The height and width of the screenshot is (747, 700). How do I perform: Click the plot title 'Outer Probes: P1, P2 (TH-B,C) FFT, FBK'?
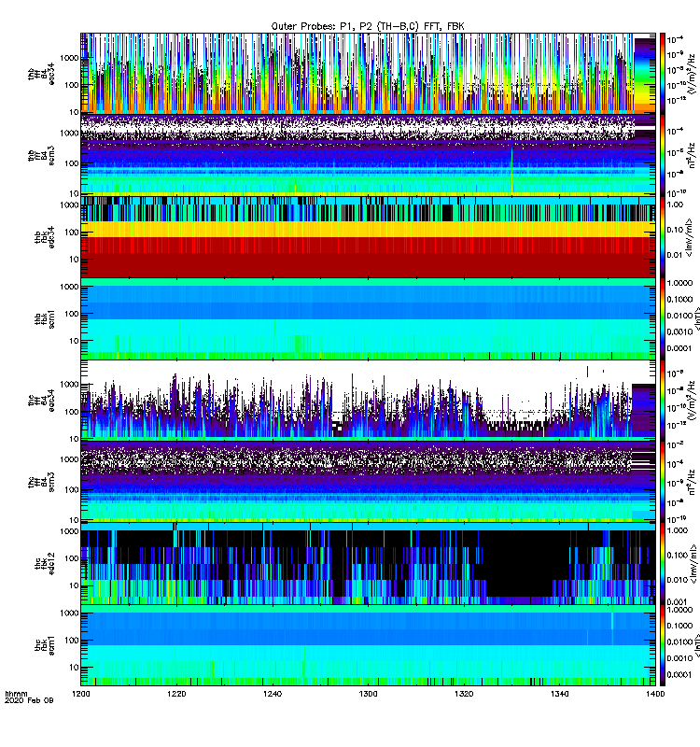pyautogui.click(x=368, y=26)
